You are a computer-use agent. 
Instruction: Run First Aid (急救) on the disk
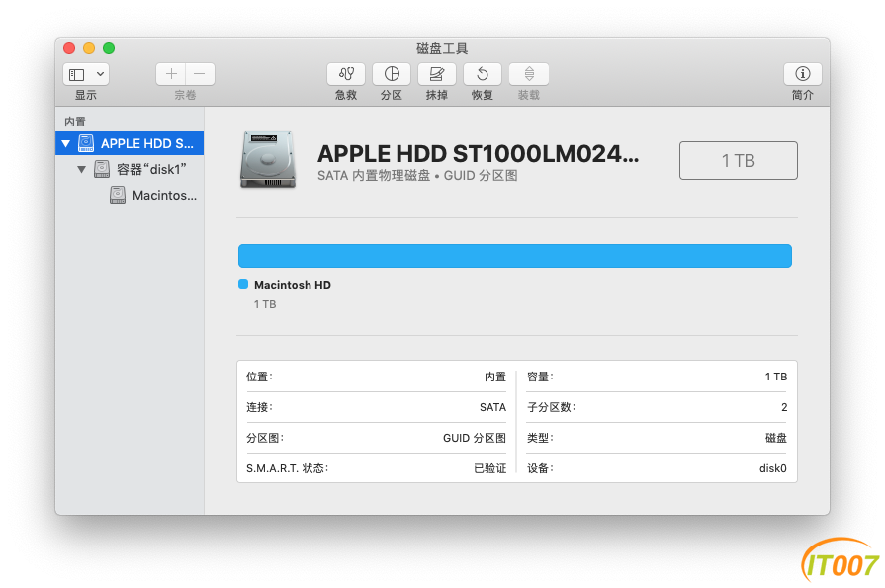(x=346, y=74)
